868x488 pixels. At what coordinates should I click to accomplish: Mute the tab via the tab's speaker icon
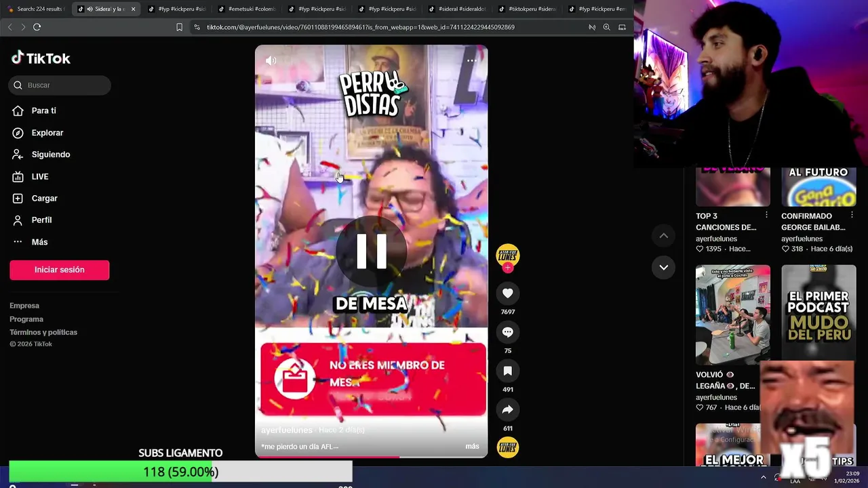[90, 9]
